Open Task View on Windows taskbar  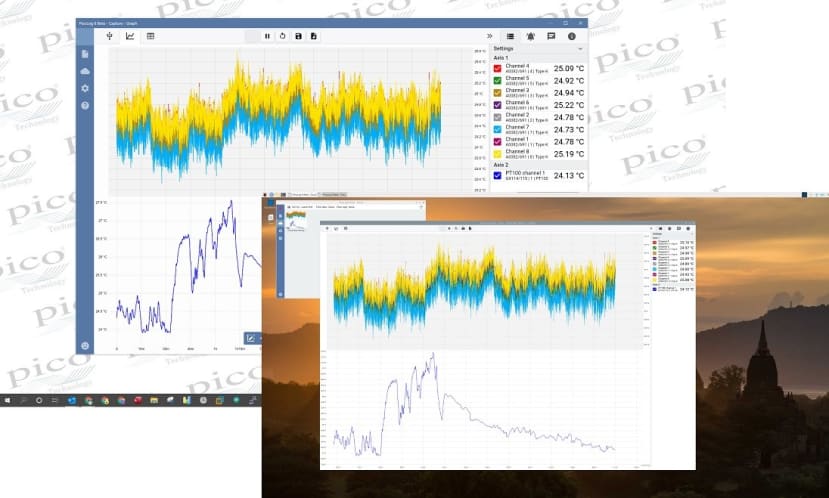pyautogui.click(x=54, y=401)
